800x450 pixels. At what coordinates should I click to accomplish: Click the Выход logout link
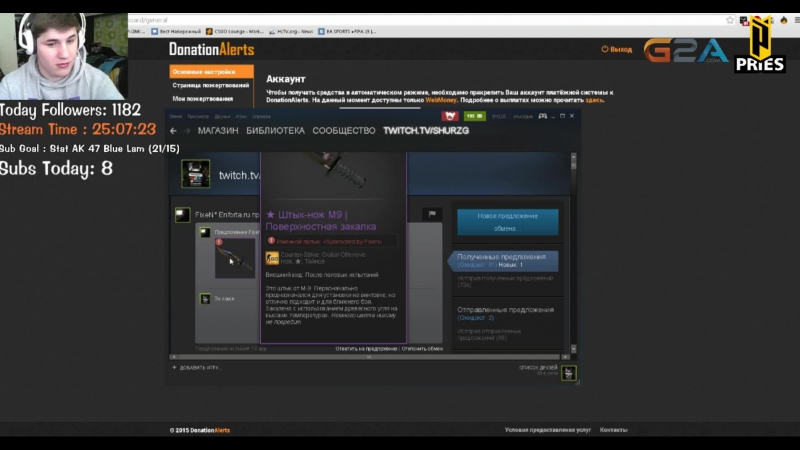coord(616,49)
